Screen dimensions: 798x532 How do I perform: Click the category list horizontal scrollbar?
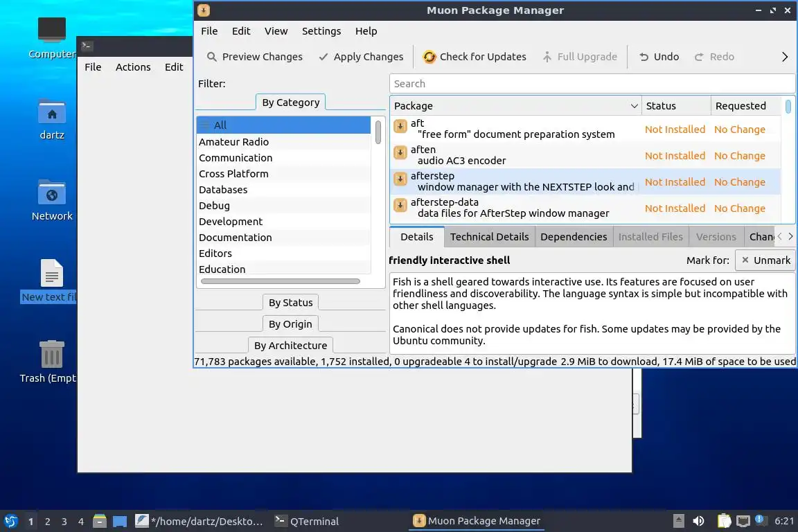tap(281, 281)
